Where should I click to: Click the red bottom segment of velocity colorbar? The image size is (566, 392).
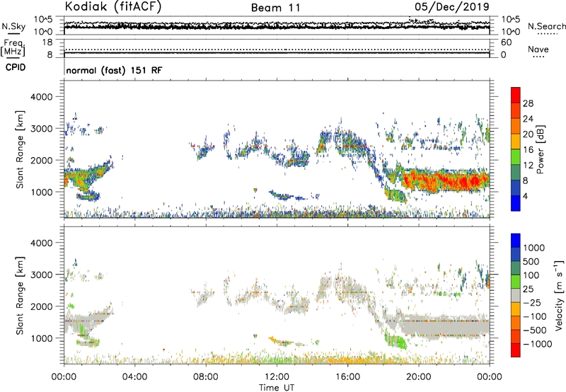coord(516,350)
